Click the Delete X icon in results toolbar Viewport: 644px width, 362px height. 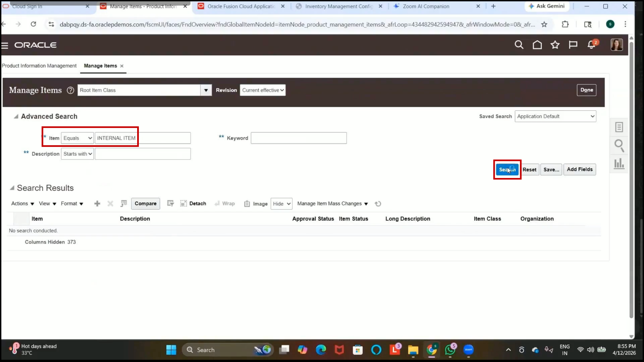[110, 203]
